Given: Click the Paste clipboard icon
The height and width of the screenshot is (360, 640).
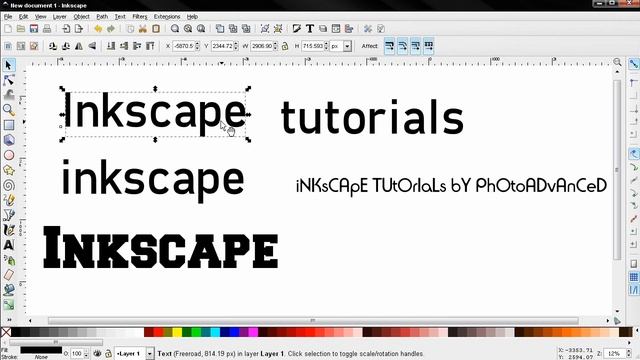Looking at the screenshot, I should click(156, 29).
